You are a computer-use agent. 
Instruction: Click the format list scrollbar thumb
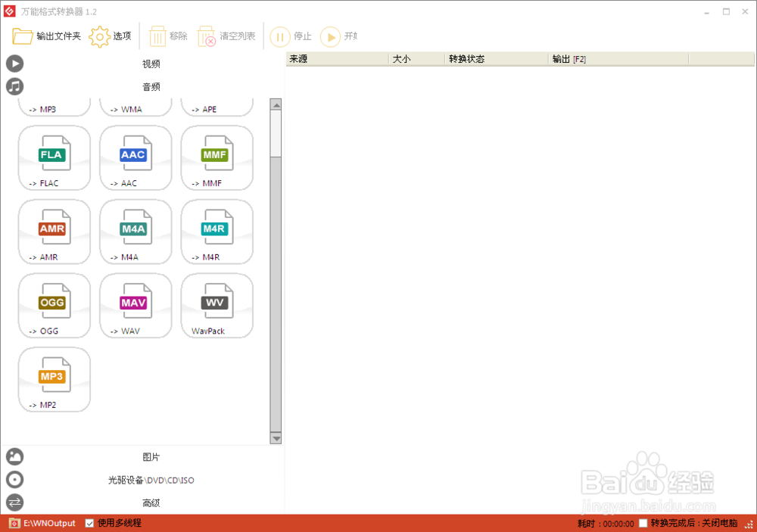(276, 134)
